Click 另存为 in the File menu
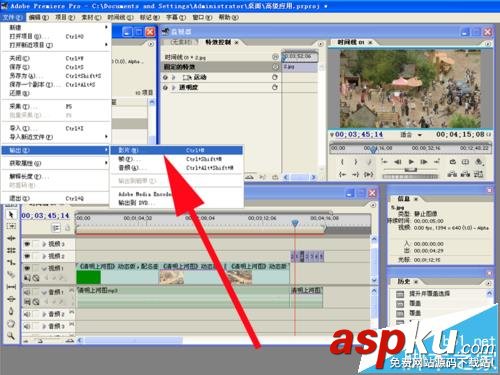Image resolution: width=500 pixels, height=375 pixels. click(x=55, y=76)
